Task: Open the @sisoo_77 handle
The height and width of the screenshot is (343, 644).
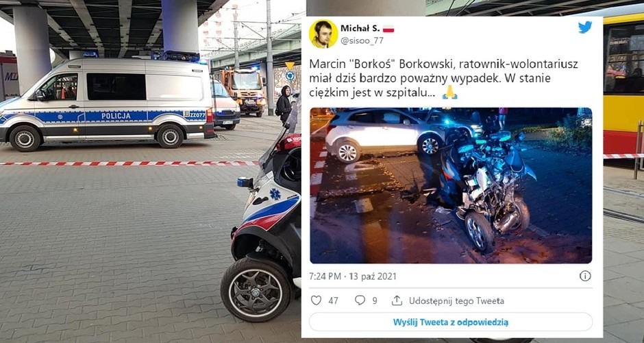Action: 362,40
